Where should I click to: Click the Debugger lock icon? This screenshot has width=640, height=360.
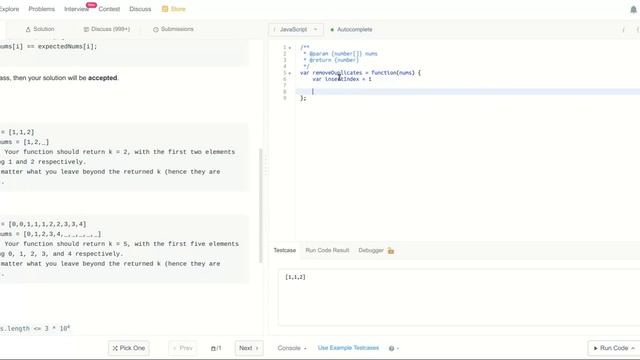click(391, 251)
